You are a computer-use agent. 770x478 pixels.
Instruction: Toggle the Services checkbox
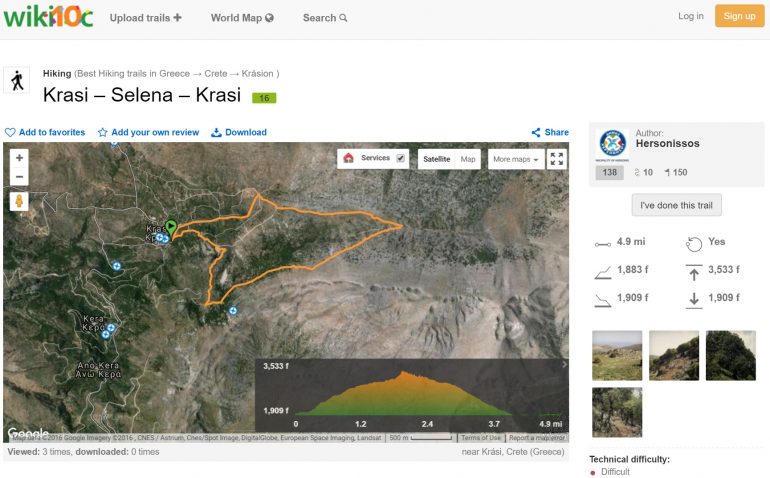coord(401,158)
